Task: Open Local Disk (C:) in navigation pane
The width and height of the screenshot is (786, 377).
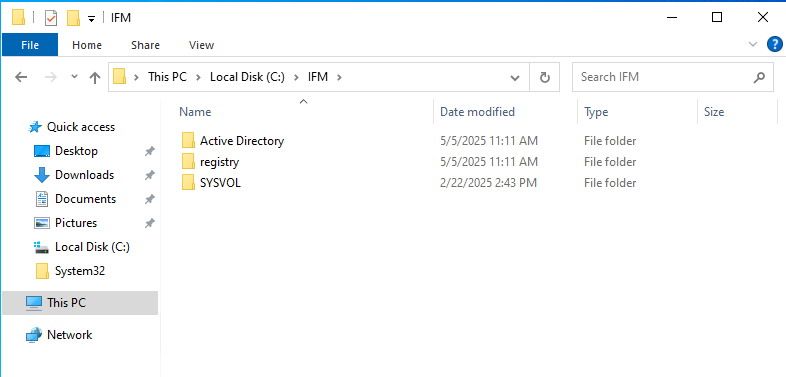Action: pos(92,247)
